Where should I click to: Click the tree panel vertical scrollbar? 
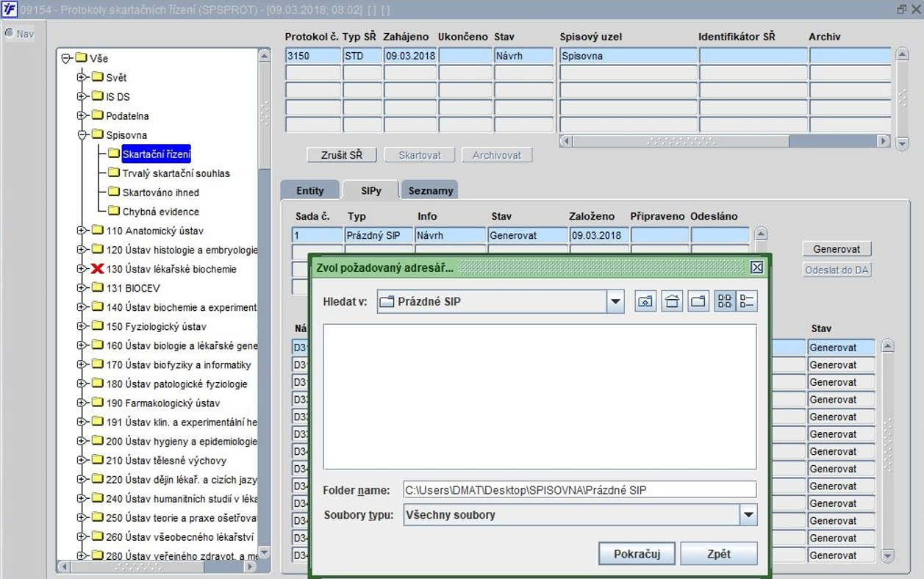coord(265,303)
